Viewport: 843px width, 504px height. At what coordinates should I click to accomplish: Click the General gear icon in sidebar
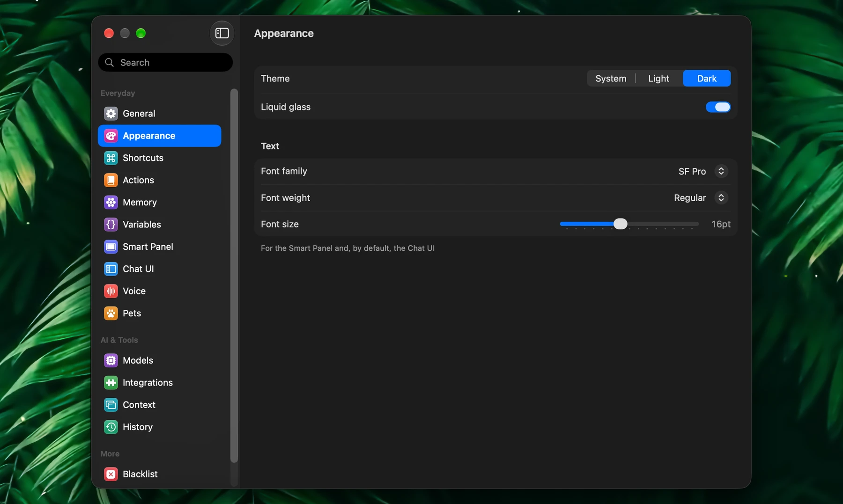[x=111, y=114]
